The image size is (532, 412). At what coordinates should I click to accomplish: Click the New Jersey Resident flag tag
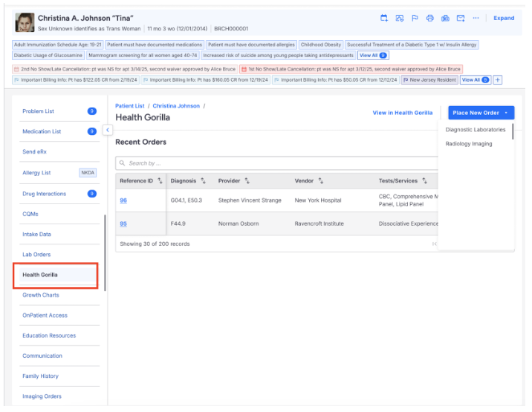point(429,79)
